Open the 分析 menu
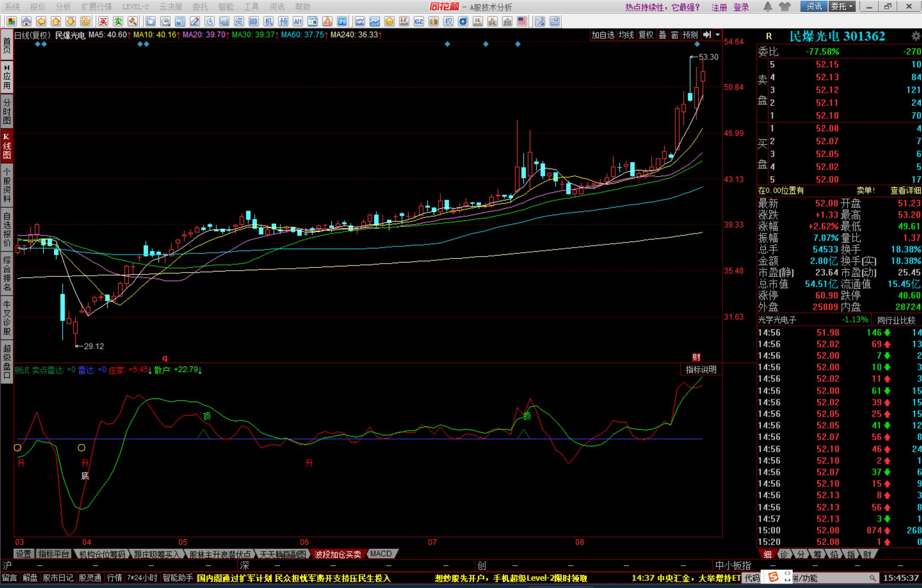Image resolution: width=922 pixels, height=588 pixels. tap(63, 6)
